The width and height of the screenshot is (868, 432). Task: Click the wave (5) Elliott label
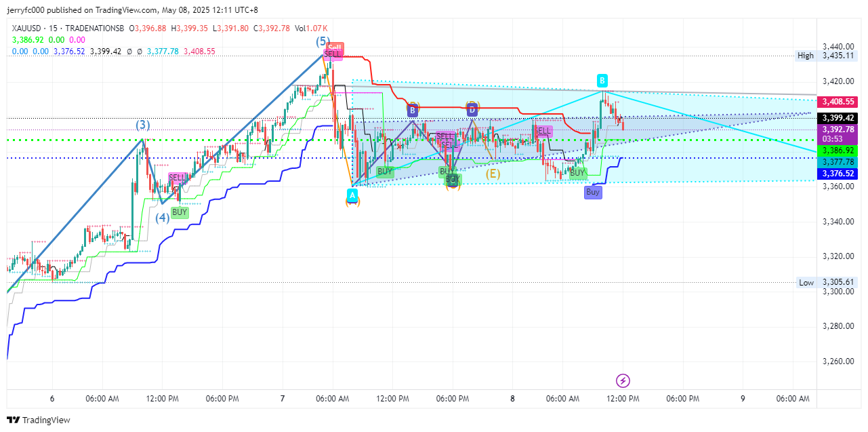(323, 41)
